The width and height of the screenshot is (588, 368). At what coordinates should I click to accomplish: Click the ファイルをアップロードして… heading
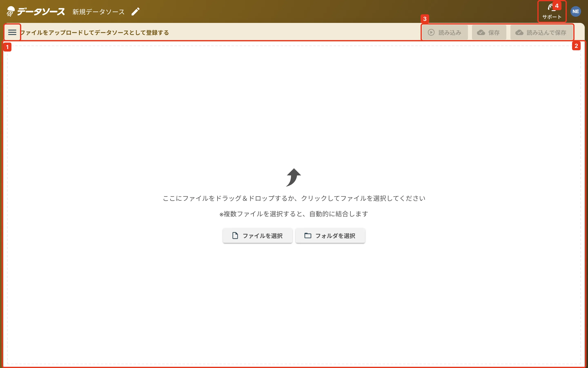(x=95, y=33)
